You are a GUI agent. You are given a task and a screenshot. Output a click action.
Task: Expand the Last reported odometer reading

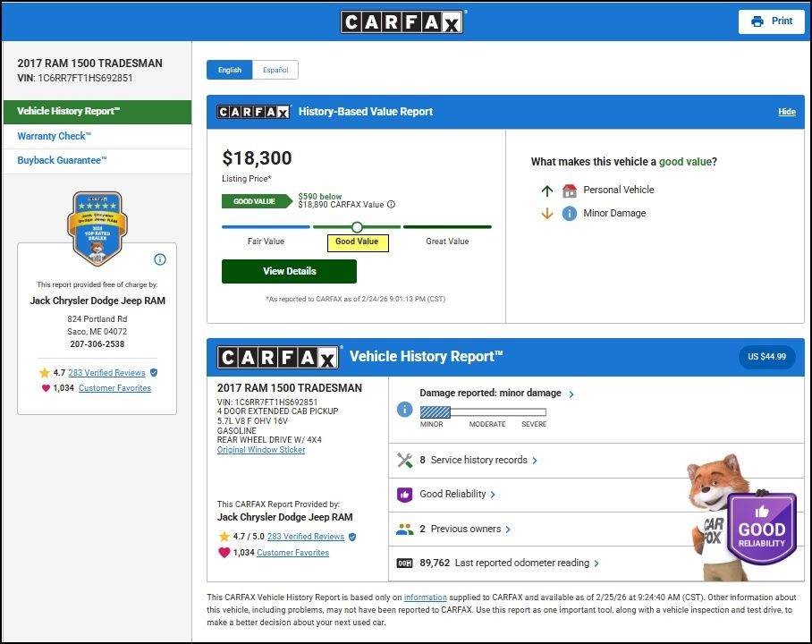coord(596,563)
